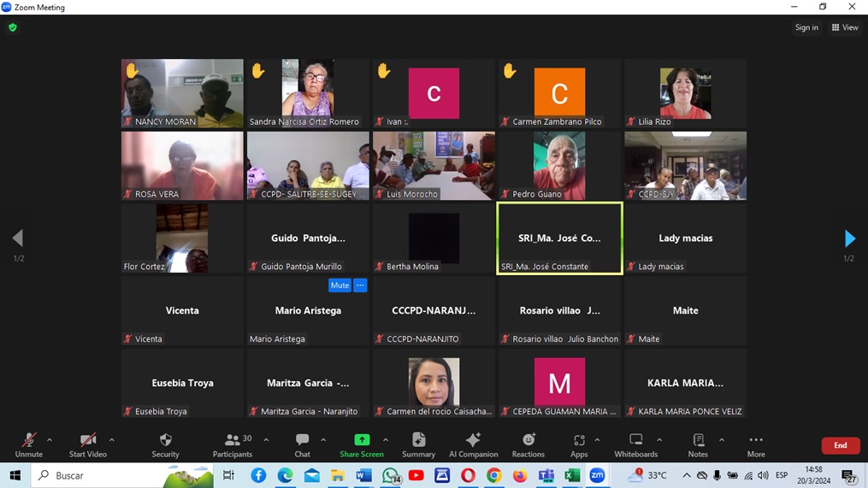Open the Notes tool

pyautogui.click(x=698, y=440)
